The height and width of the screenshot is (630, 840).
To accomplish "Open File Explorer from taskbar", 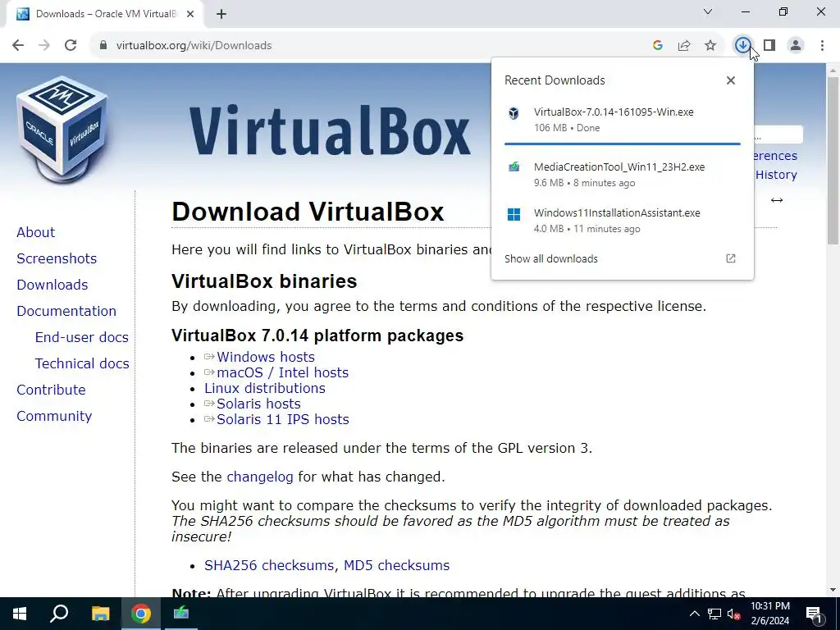I will point(100,614).
